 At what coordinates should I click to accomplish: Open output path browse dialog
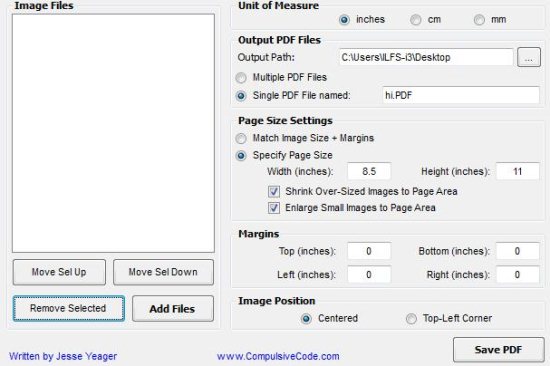point(529,57)
